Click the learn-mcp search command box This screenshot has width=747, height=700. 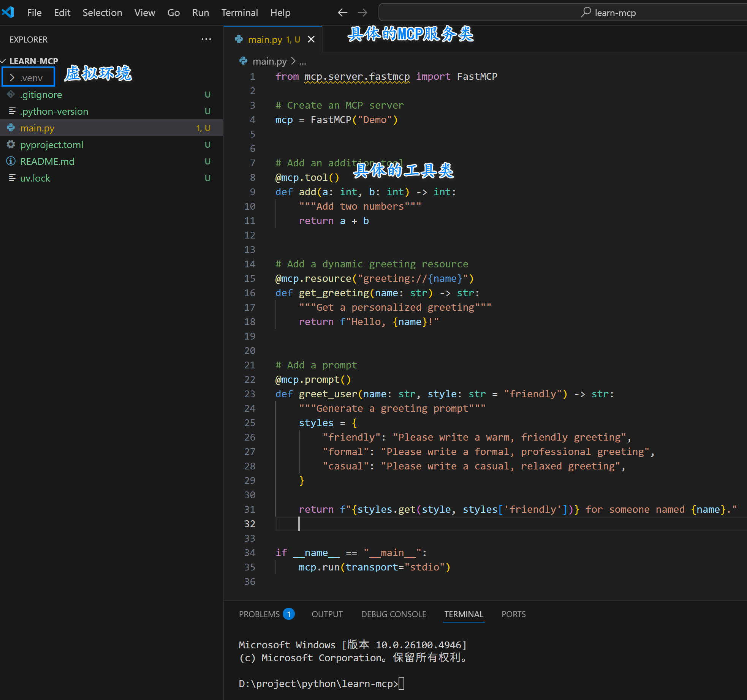pos(563,13)
